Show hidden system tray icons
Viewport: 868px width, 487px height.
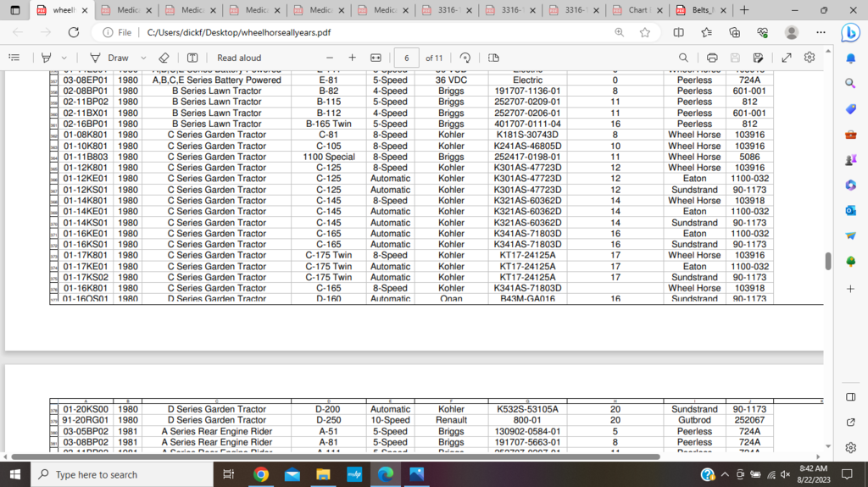pos(718,474)
